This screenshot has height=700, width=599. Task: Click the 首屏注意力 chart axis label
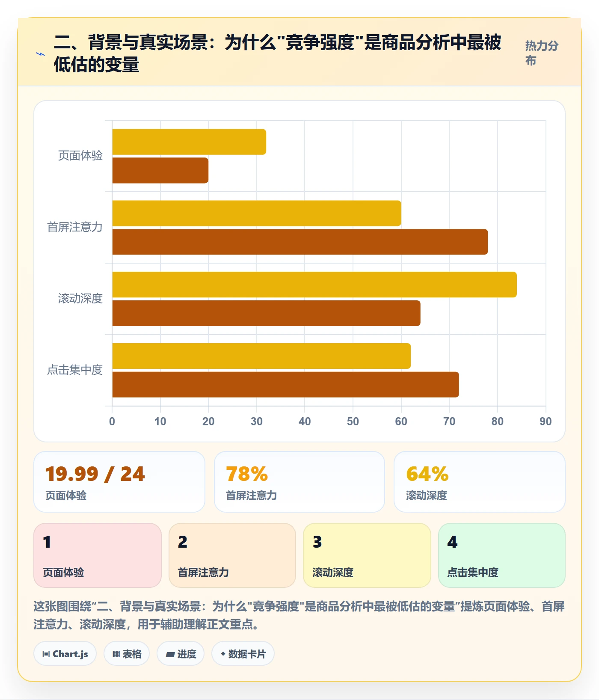click(75, 227)
